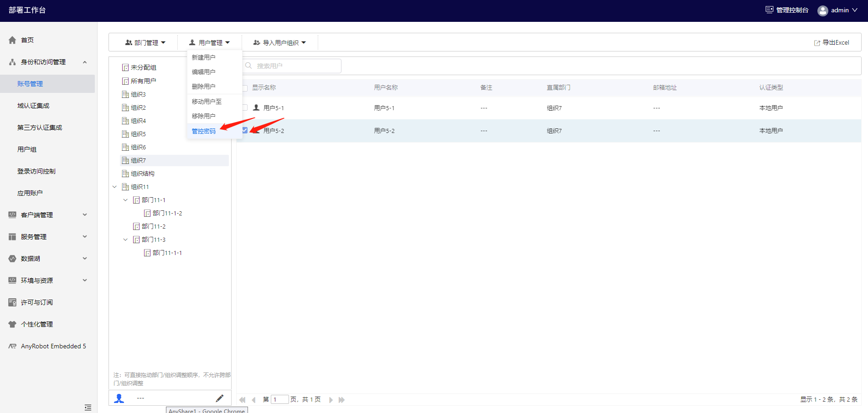Screen dimensions: 868x413
Task: Click the 环境与资源 sidebar icon
Action: tap(12, 280)
